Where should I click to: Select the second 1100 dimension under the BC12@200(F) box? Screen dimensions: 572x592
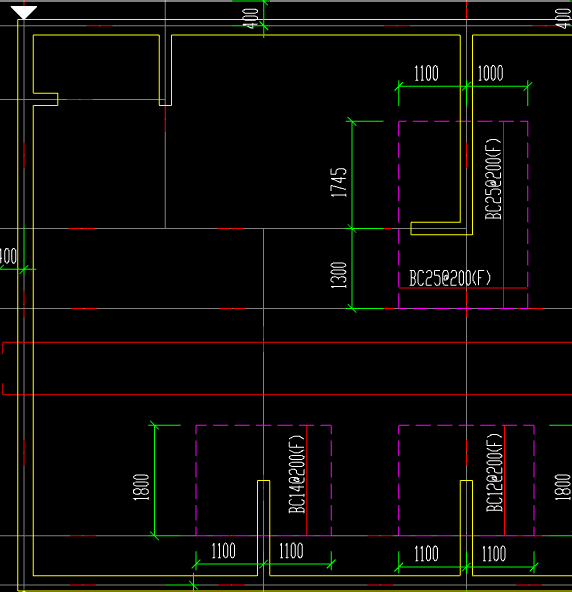coord(494,554)
